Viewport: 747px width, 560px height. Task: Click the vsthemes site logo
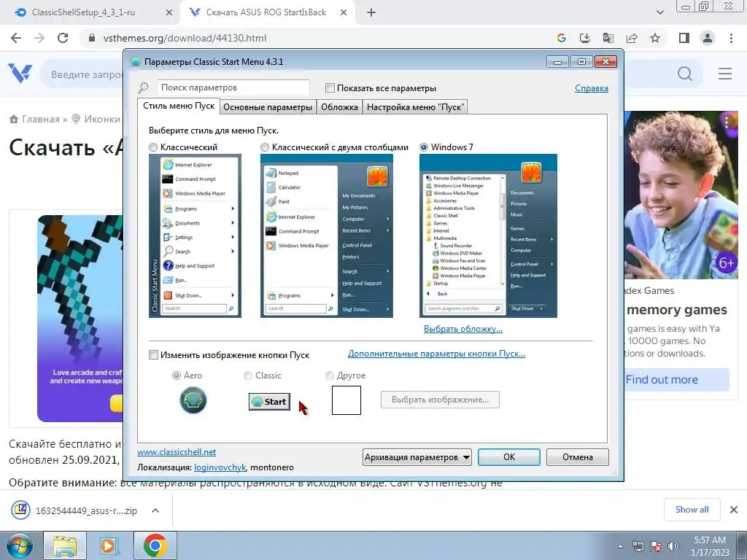click(20, 74)
